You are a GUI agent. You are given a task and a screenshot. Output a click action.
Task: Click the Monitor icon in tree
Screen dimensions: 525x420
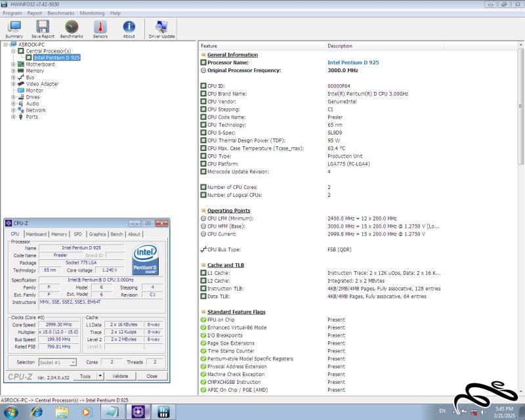pos(21,91)
